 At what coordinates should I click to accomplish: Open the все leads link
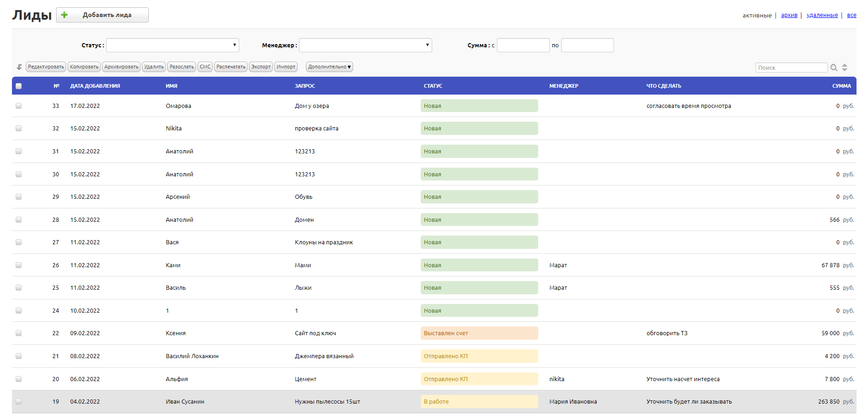click(851, 15)
